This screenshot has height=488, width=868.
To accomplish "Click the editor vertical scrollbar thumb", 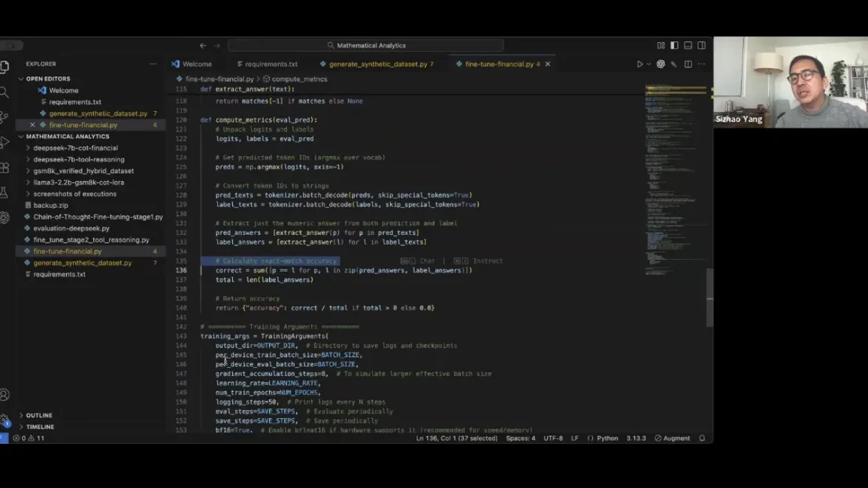I will [x=709, y=297].
